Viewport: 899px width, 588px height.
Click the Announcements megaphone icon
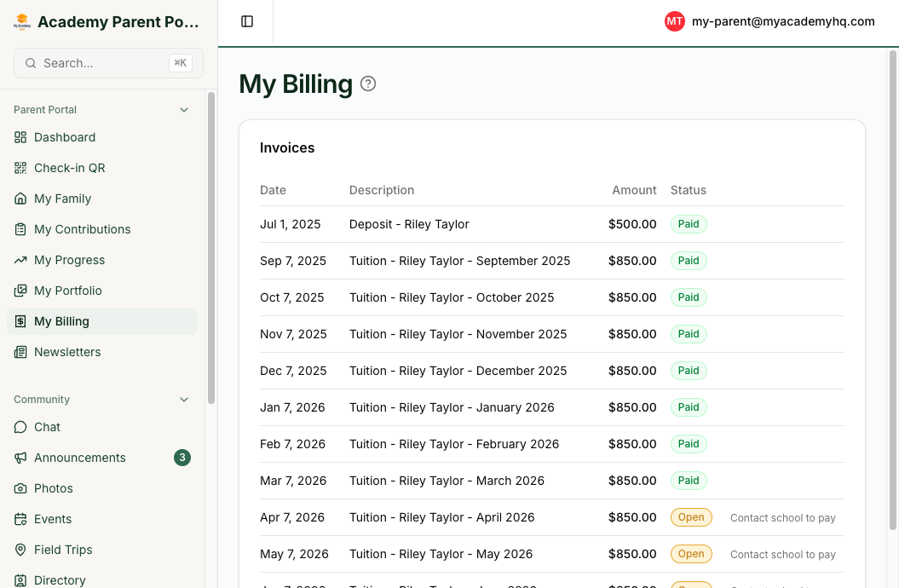click(20, 458)
